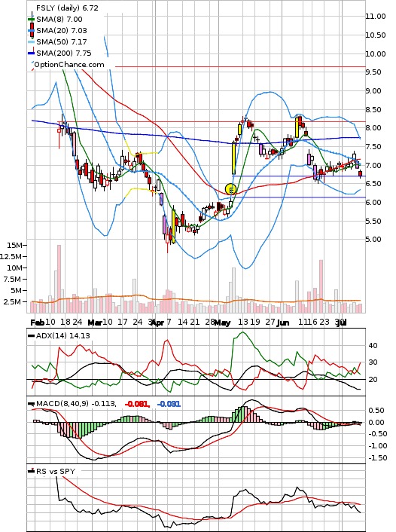The height and width of the screenshot is (532, 396).
Task: Click the 15M volume axis label
Action: [x=15, y=245]
